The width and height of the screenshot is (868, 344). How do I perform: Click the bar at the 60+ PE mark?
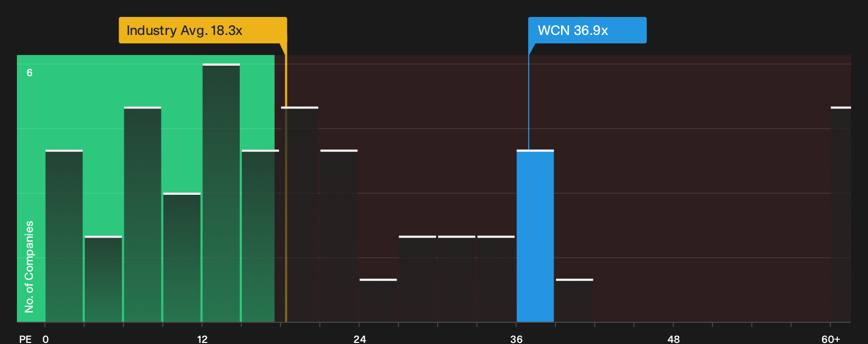tap(841, 214)
